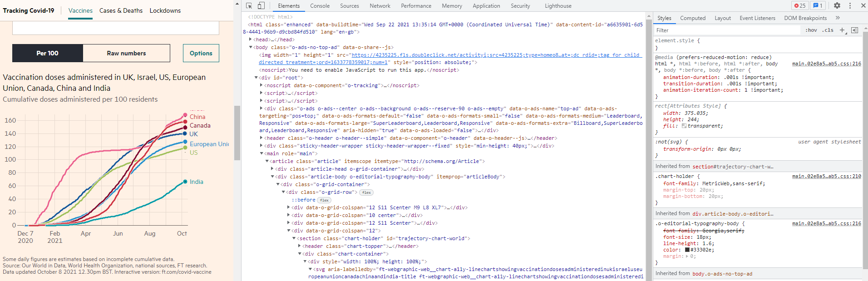Image resolution: width=868 pixels, height=281 pixels.
Task: Open main.css:216 link in media rule
Action: tap(826, 64)
